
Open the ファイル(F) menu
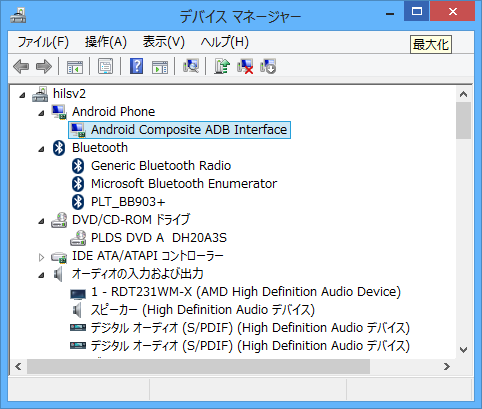[x=43, y=42]
